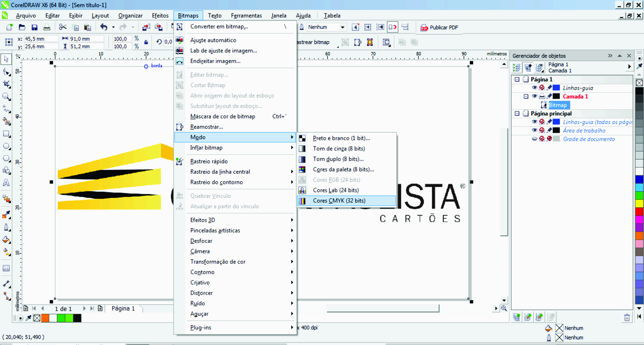The image size is (644, 345).
Task: Click the Import icon in the toolbar
Action: 146,27
